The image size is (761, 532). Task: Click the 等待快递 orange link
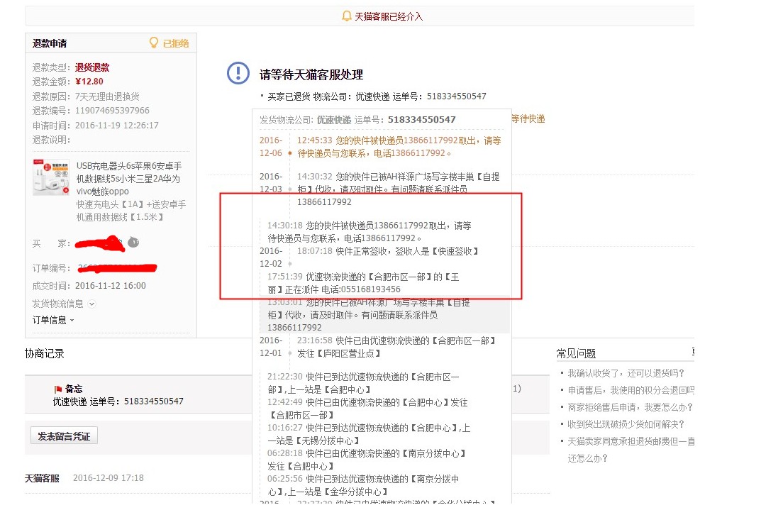[x=528, y=118]
